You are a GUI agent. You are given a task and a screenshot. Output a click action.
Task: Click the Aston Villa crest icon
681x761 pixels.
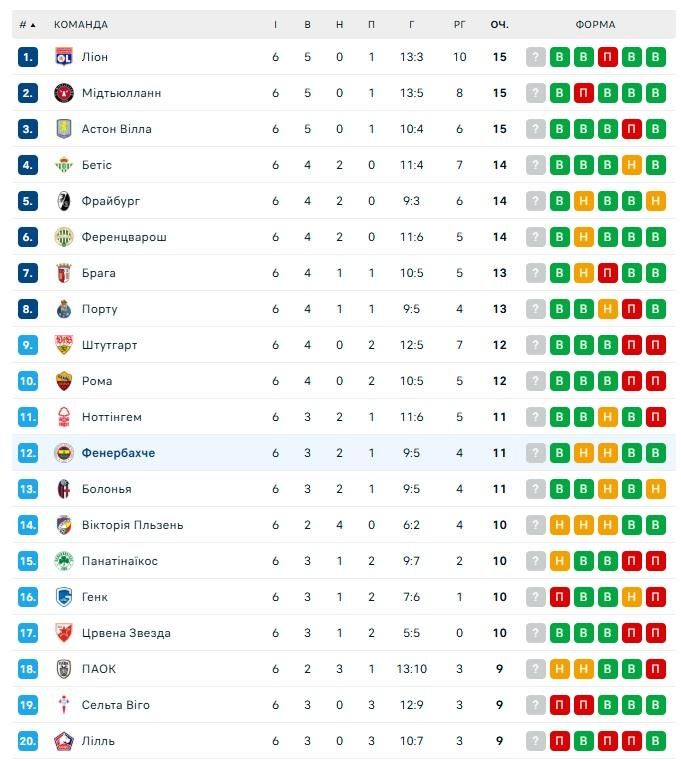click(64, 129)
